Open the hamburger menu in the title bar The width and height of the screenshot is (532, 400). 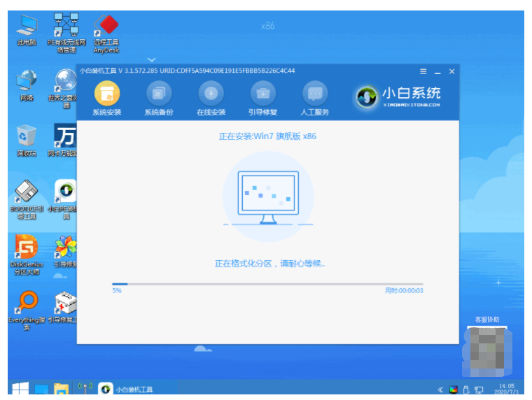(423, 71)
